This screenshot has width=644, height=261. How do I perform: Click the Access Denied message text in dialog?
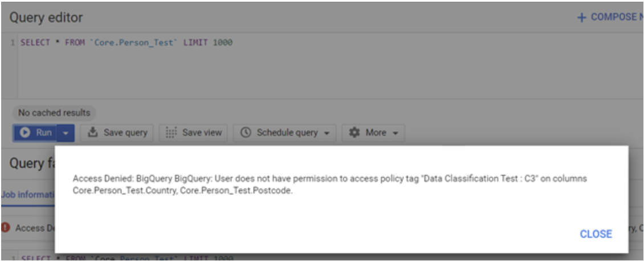click(x=329, y=185)
